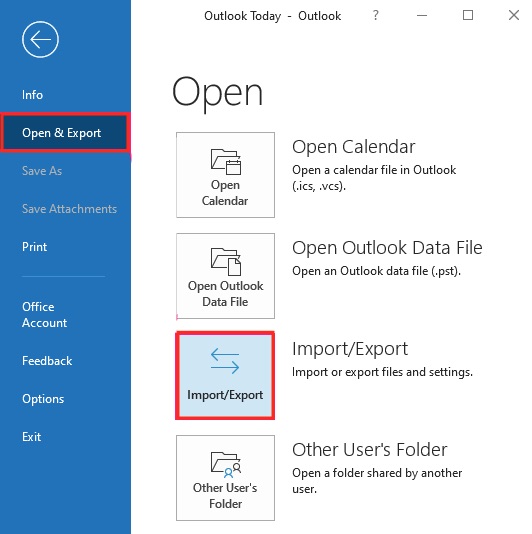
Task: Minimize the Outlook window
Action: tap(422, 15)
